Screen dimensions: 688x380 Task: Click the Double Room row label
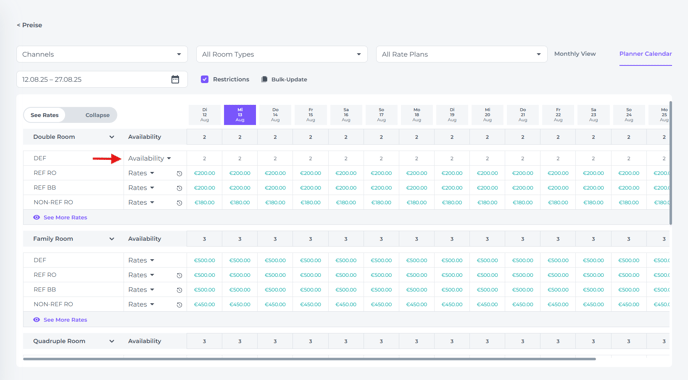click(54, 137)
